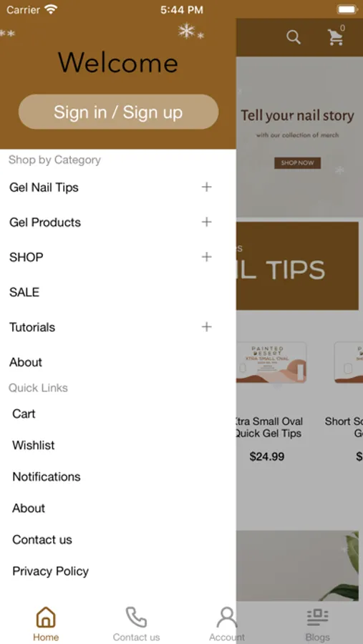Open Privacy Policy link
Image resolution: width=363 pixels, height=644 pixels.
pyautogui.click(x=51, y=571)
